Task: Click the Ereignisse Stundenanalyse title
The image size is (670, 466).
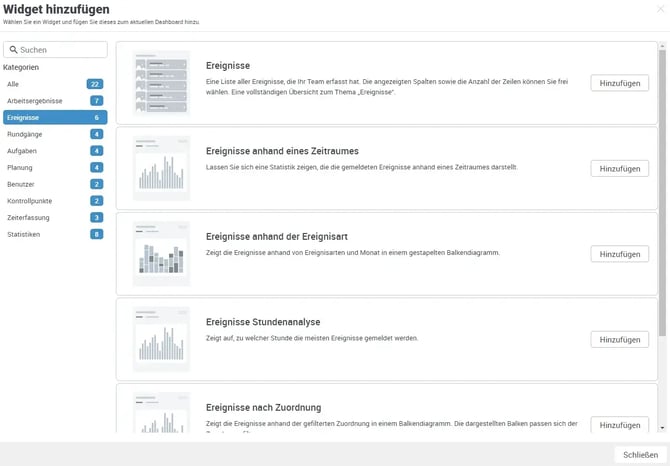Action: (x=263, y=322)
